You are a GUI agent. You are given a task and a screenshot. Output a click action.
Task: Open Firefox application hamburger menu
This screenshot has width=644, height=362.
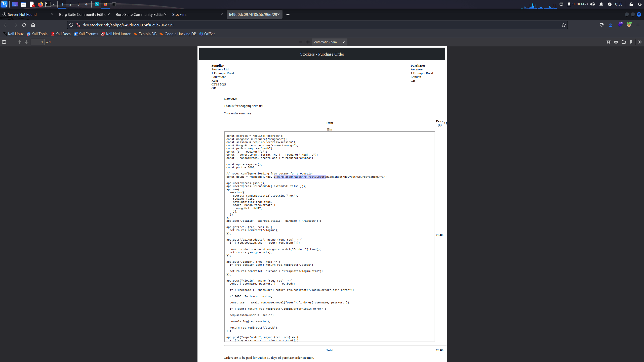638,25
